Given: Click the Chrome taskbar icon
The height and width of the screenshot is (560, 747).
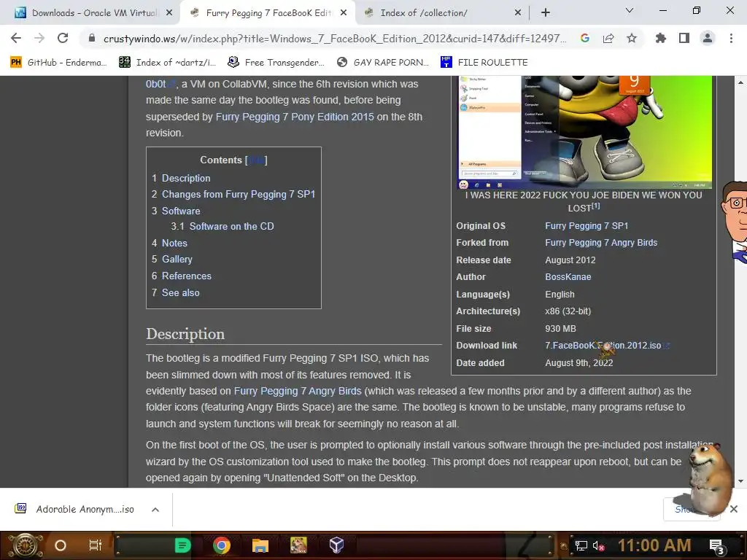Looking at the screenshot, I should [222, 545].
